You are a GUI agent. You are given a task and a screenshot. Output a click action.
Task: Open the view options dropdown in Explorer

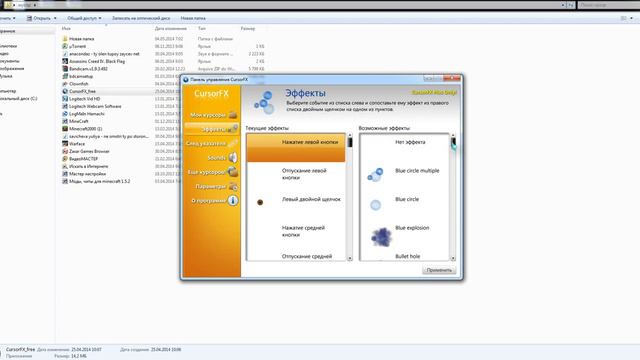coord(631,18)
